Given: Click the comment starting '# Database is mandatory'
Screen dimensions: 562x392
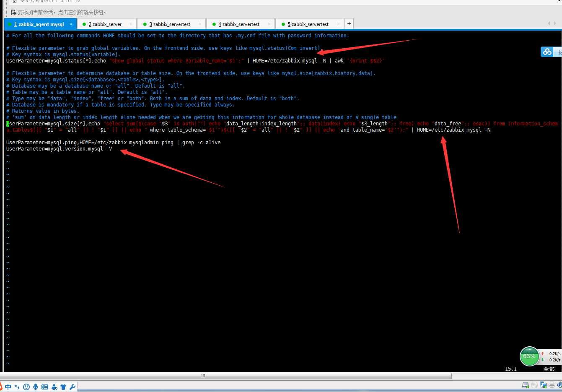Looking at the screenshot, I should pos(121,105).
